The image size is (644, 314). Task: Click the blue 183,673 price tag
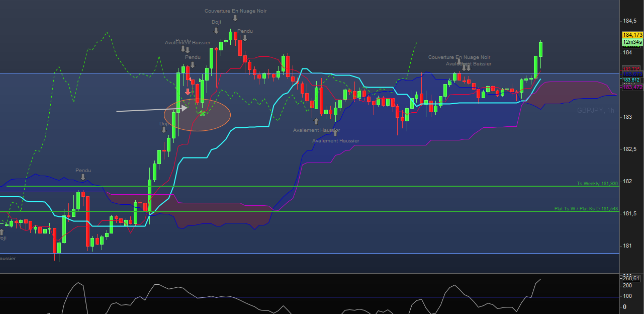click(x=632, y=74)
